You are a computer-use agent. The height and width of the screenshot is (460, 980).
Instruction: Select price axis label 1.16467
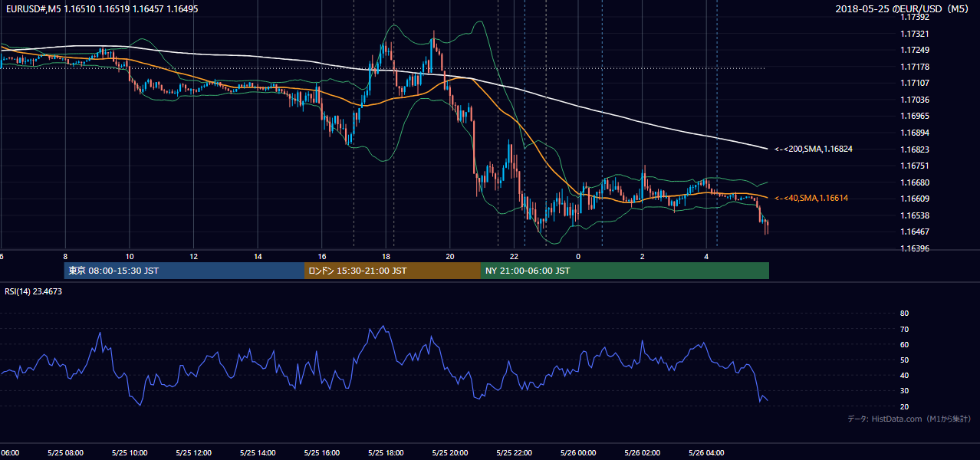(x=914, y=232)
